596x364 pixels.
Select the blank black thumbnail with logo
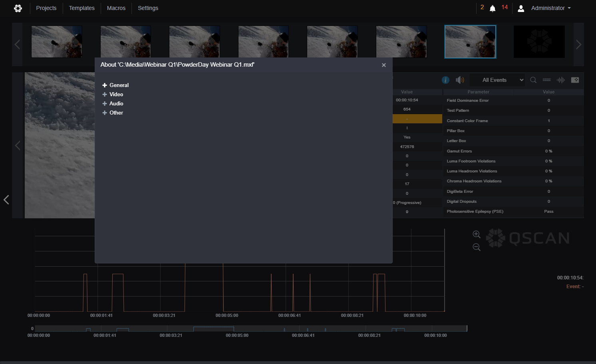pyautogui.click(x=539, y=42)
